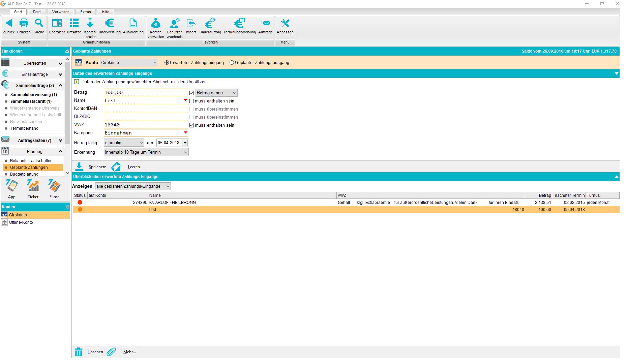Toggle the Betrag genau checkbox
This screenshot has height=364, width=626.
(192, 93)
